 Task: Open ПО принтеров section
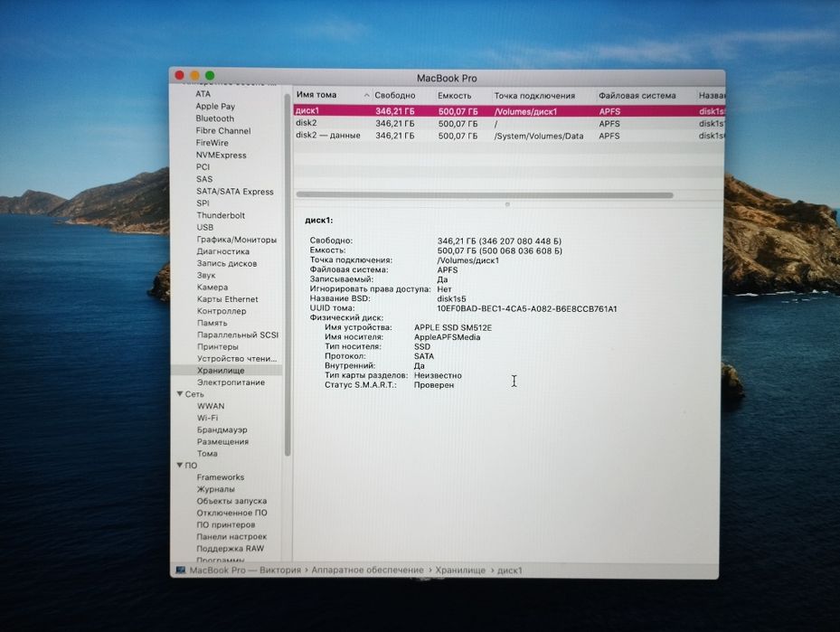click(225, 525)
